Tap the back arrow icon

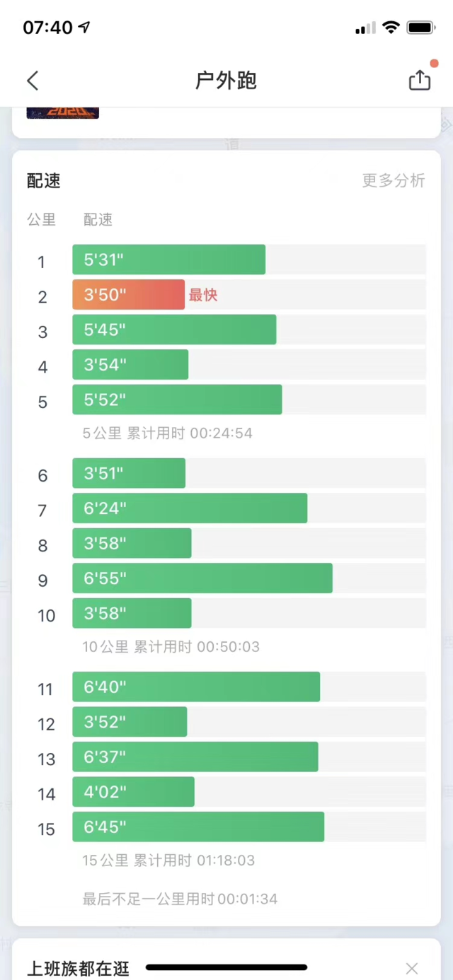click(33, 81)
